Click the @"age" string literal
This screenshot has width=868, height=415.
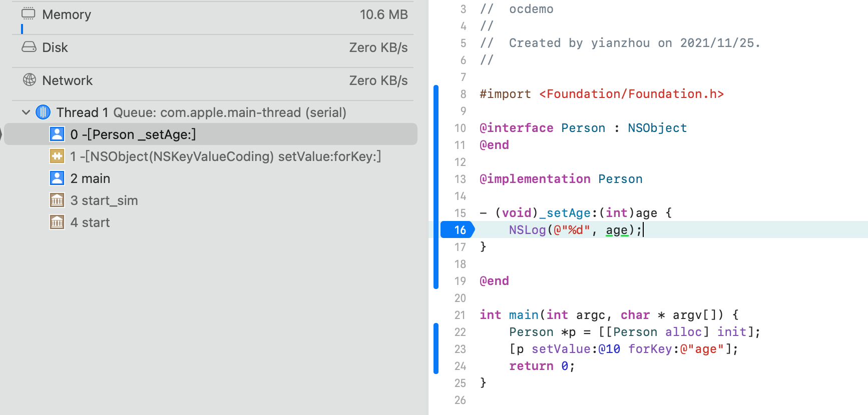click(702, 349)
